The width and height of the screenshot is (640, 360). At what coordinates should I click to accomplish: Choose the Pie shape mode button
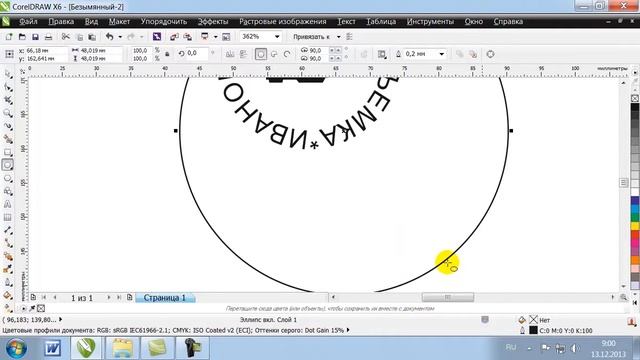[274, 54]
